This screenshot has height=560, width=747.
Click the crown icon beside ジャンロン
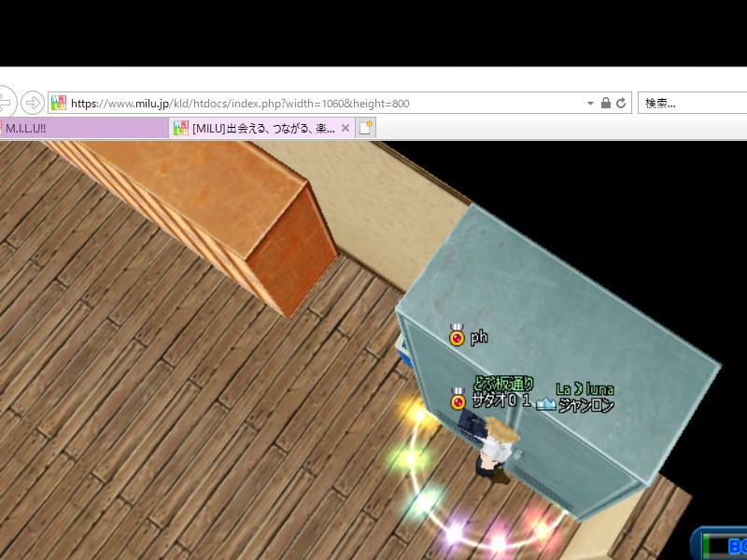[x=545, y=404]
